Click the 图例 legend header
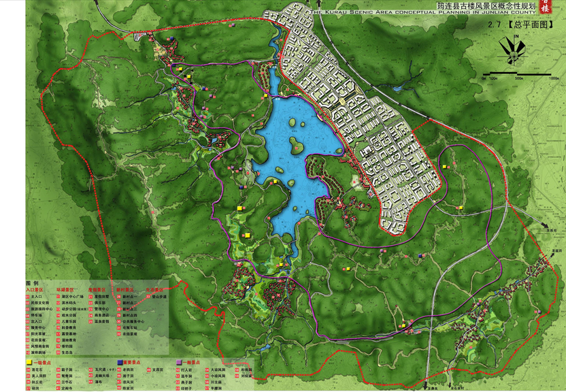The image size is (566, 392). pos(33,282)
